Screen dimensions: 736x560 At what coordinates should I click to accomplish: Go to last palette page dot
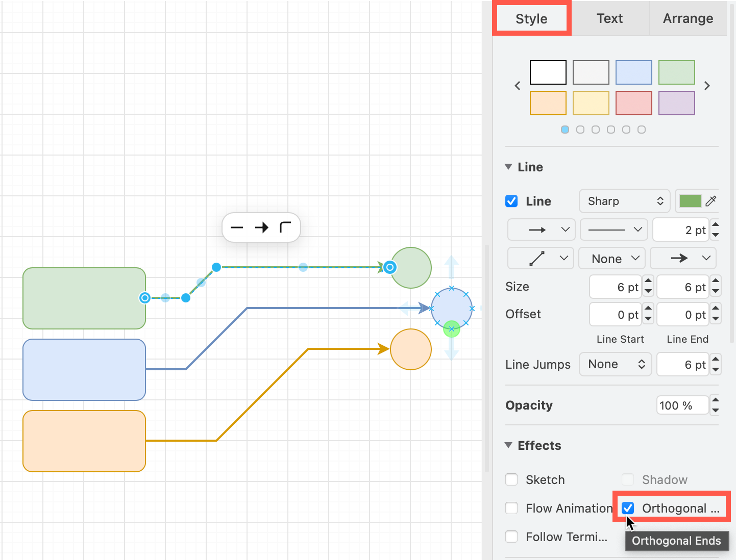pyautogui.click(x=642, y=130)
